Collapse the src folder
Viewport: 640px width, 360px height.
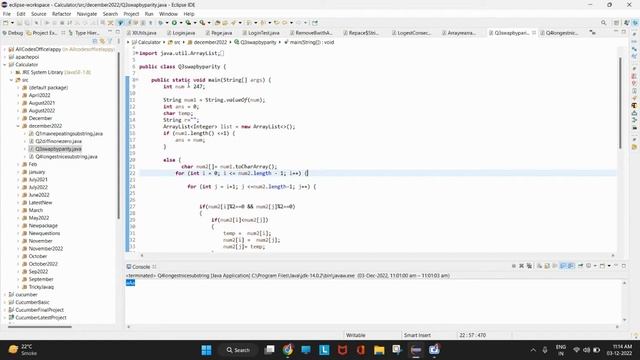(12, 80)
